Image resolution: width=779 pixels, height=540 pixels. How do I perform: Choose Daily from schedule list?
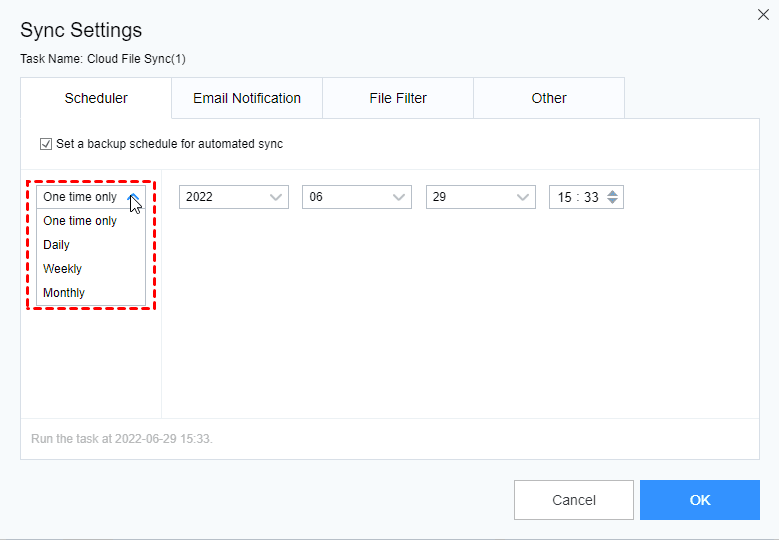pyautogui.click(x=57, y=245)
